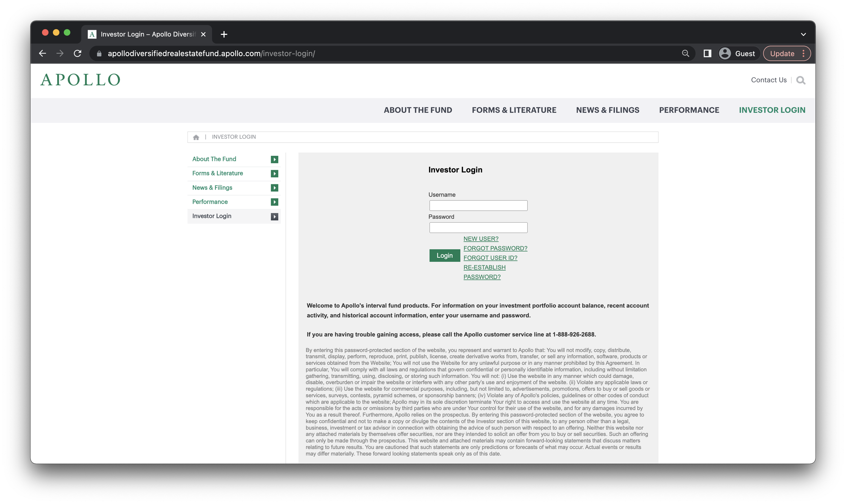
Task: Close the Investor Login tab
Action: pyautogui.click(x=203, y=34)
